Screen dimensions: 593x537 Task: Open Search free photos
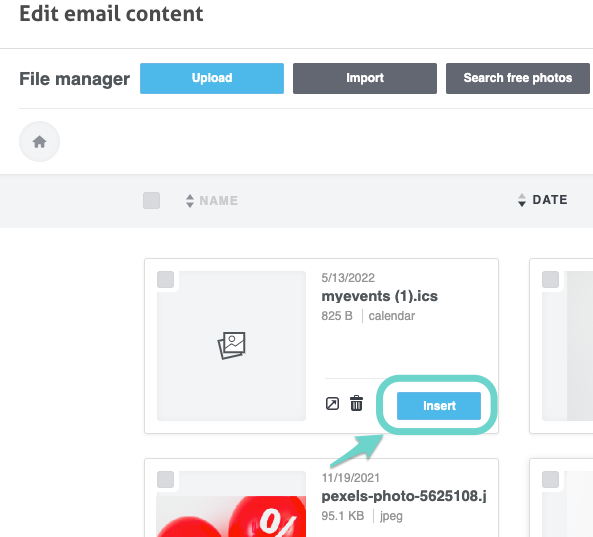pyautogui.click(x=517, y=78)
